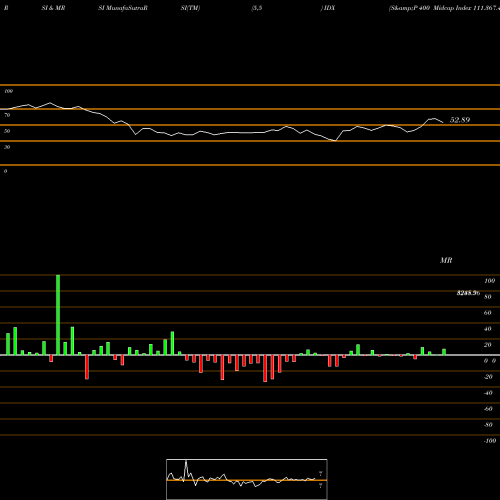Click the MR panel heading
Image resolution: width=500 pixels, height=500 pixels.
446,260
